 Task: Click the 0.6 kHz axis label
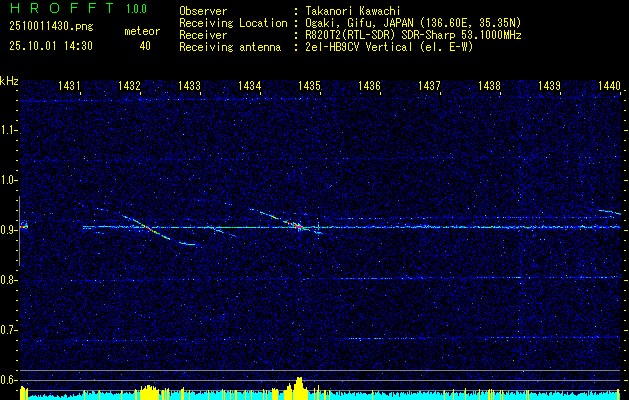(x=8, y=380)
